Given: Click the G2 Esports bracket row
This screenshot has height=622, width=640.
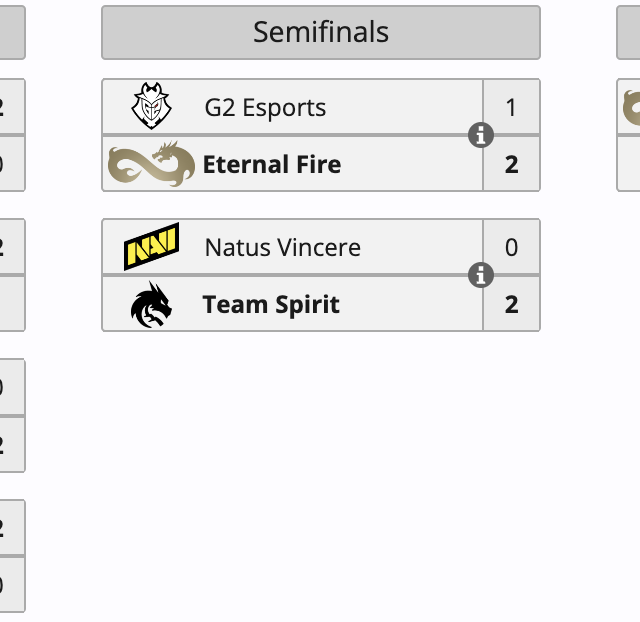Looking at the screenshot, I should click(x=400, y=107).
